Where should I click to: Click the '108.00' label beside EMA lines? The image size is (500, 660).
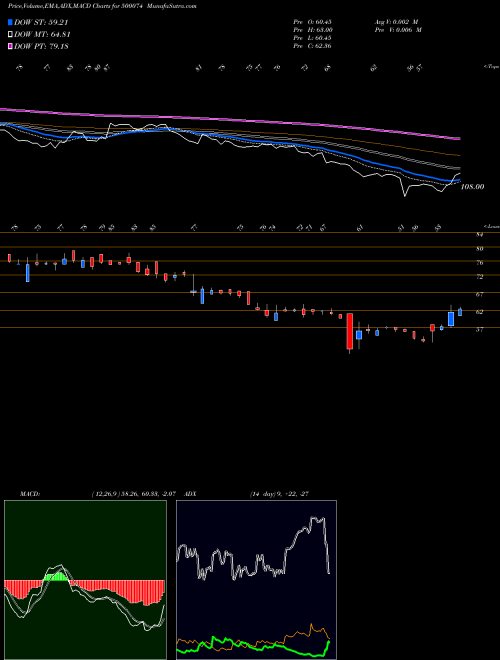point(472,186)
